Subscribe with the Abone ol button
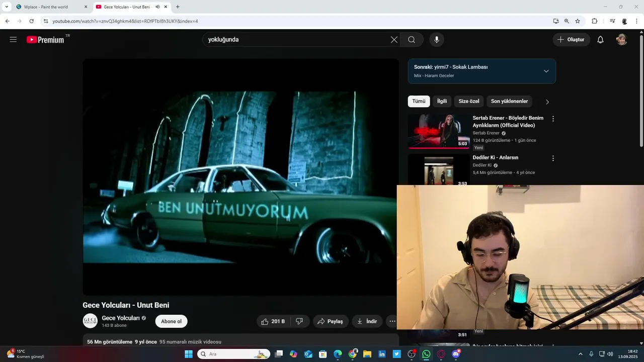644x362 pixels. [x=171, y=321]
